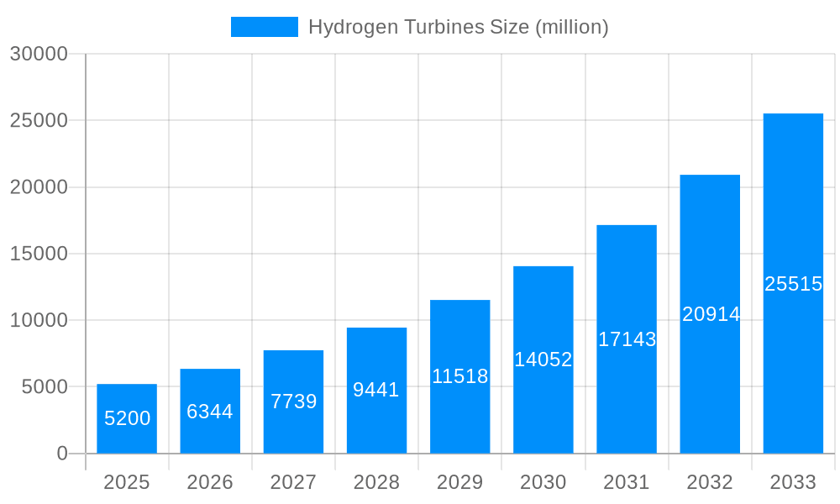The width and height of the screenshot is (840, 504).
Task: Select the 2033 x-axis label
Action: pos(792,483)
